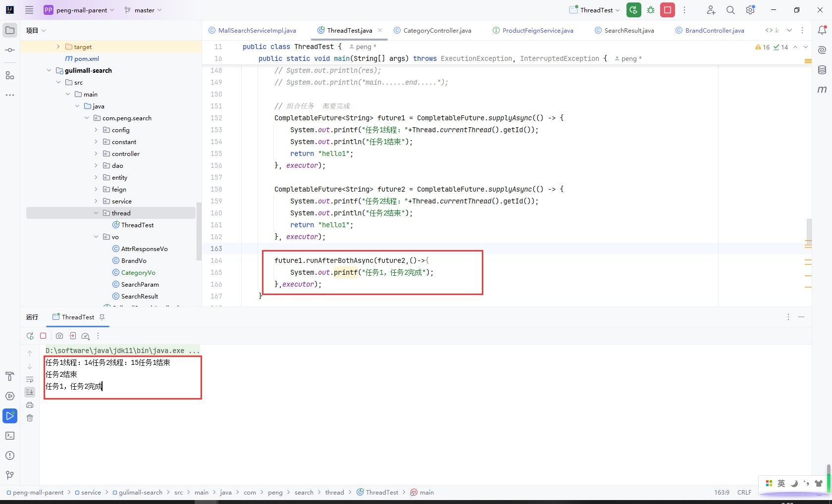Show the hidden editor tabs list
Image resolution: width=832 pixels, height=504 pixels.
(789, 30)
